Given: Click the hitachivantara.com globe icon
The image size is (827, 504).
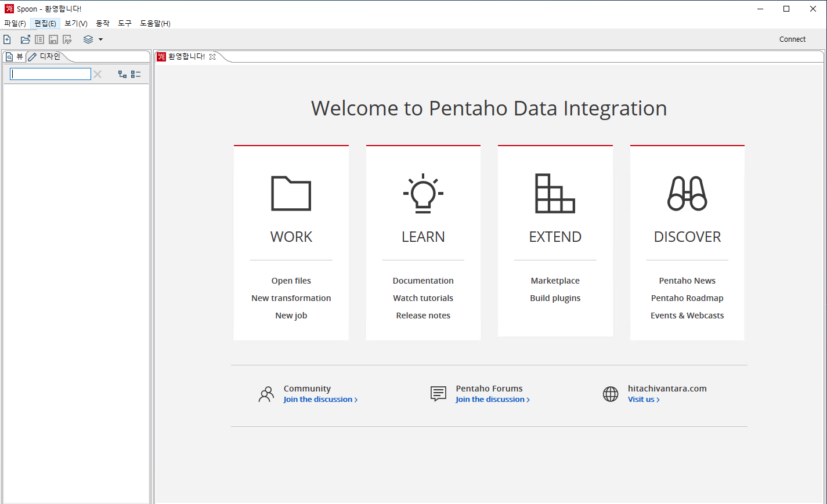Looking at the screenshot, I should point(611,394).
